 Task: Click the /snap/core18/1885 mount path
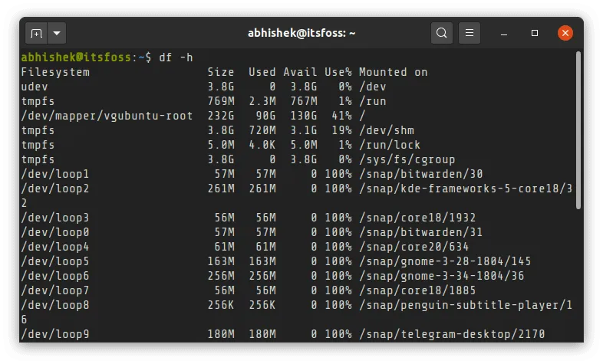[417, 291]
